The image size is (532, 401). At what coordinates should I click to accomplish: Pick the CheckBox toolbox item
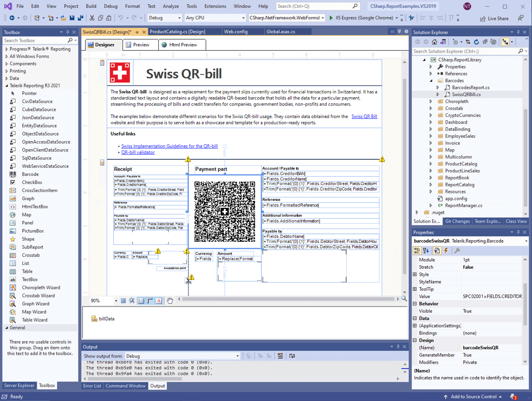(x=32, y=182)
